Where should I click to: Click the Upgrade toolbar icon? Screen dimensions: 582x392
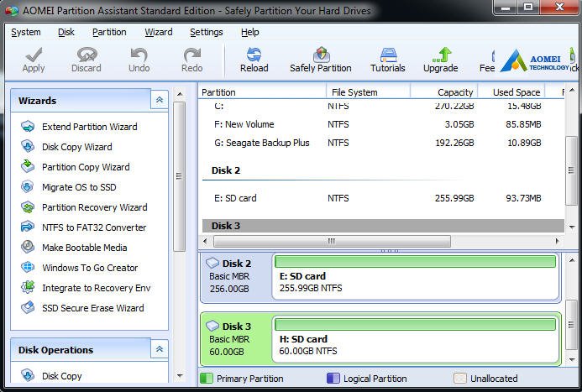(x=441, y=55)
